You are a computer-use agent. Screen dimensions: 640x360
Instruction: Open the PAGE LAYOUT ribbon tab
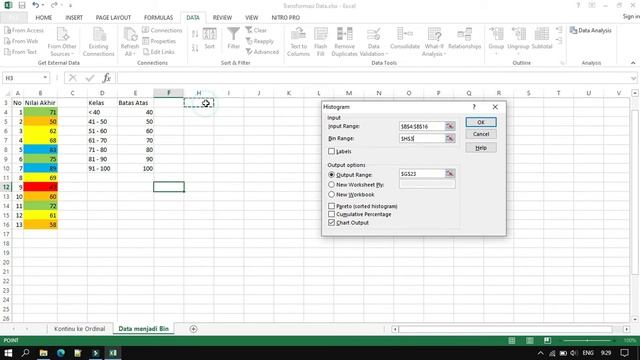pyautogui.click(x=113, y=18)
